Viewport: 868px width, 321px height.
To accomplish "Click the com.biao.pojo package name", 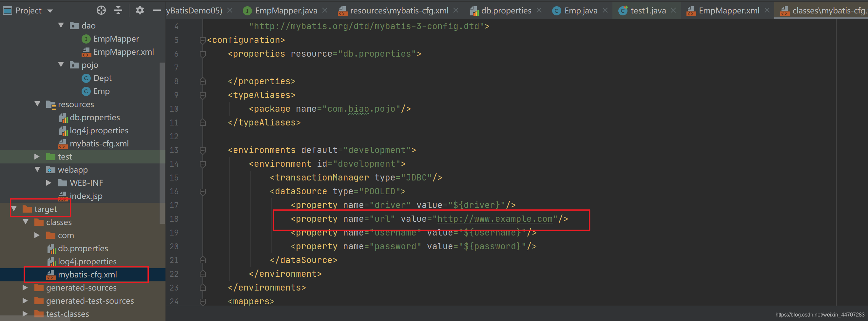I will [364, 109].
